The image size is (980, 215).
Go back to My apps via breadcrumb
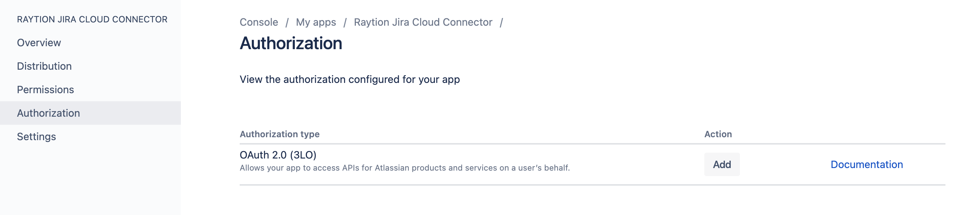click(x=316, y=22)
